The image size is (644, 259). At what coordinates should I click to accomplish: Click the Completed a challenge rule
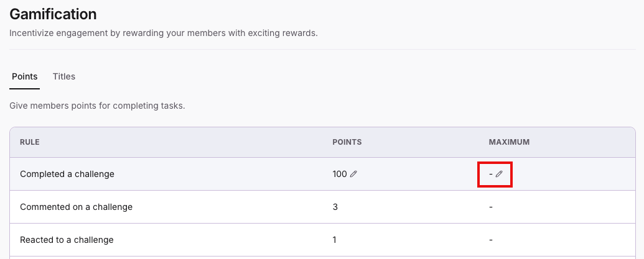tap(67, 174)
